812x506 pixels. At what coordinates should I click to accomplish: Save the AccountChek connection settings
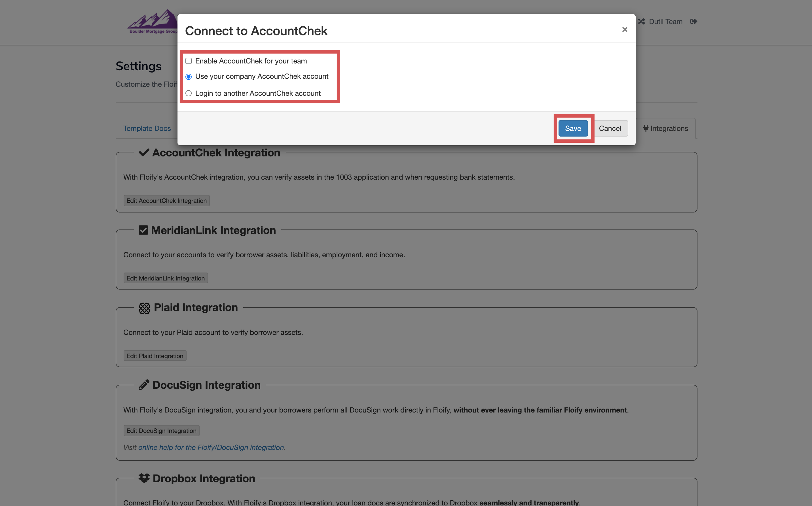573,129
